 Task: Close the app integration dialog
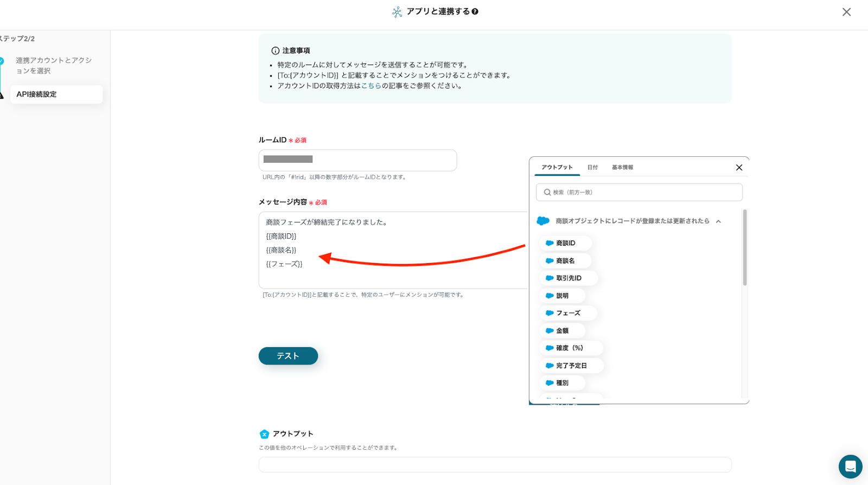(x=846, y=12)
